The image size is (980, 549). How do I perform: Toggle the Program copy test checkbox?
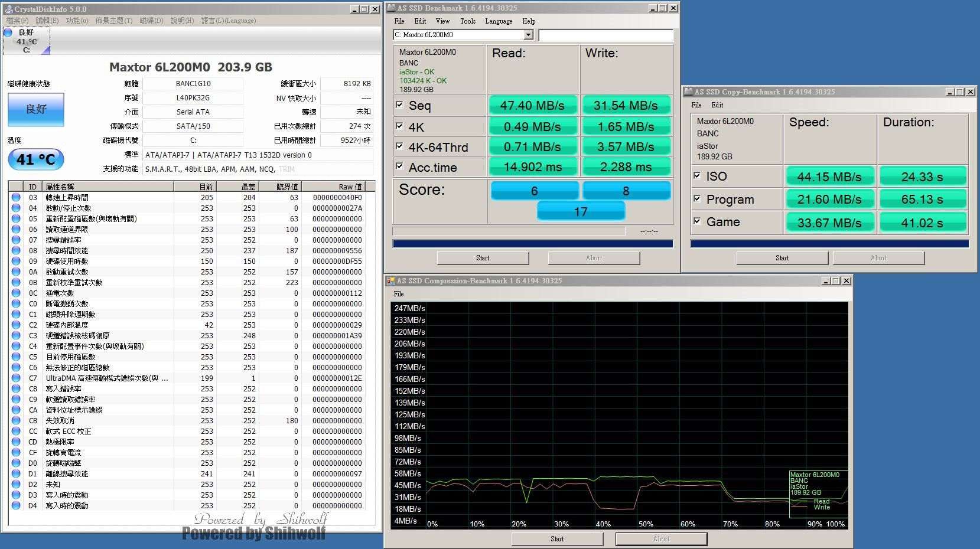point(697,199)
